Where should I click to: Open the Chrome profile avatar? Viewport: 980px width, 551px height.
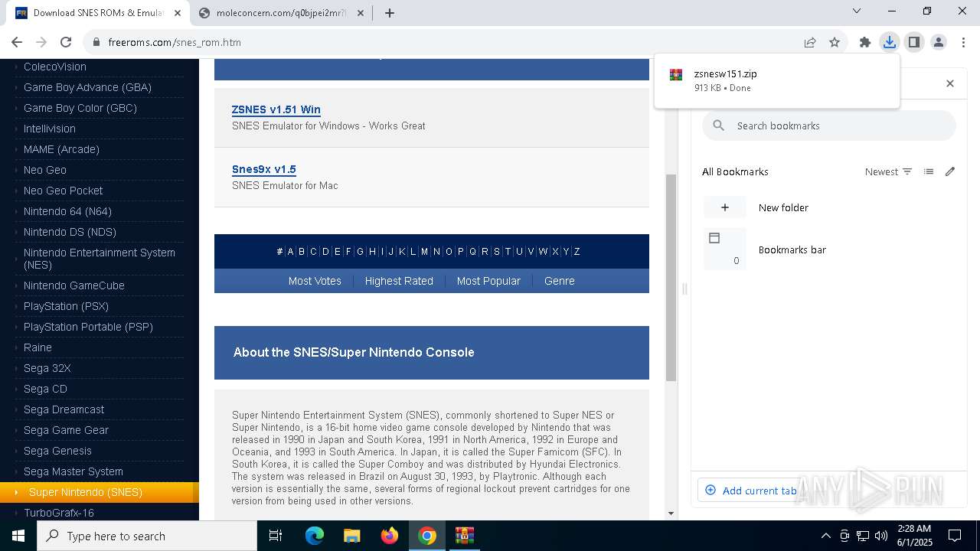tap(939, 42)
